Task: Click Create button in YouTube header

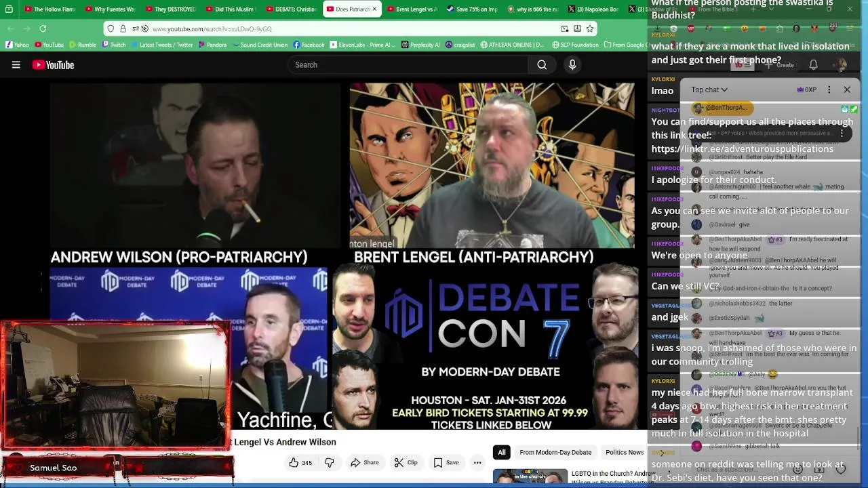Action: point(780,65)
